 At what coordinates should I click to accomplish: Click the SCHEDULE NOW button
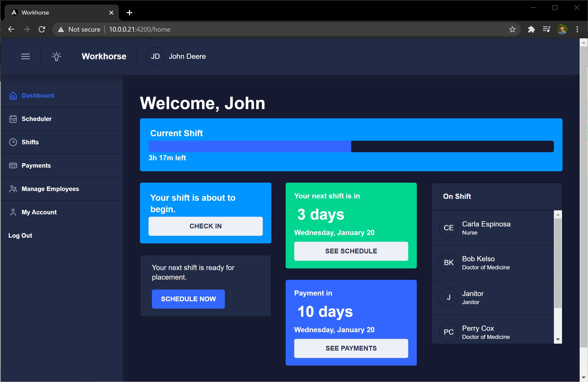[x=188, y=299]
